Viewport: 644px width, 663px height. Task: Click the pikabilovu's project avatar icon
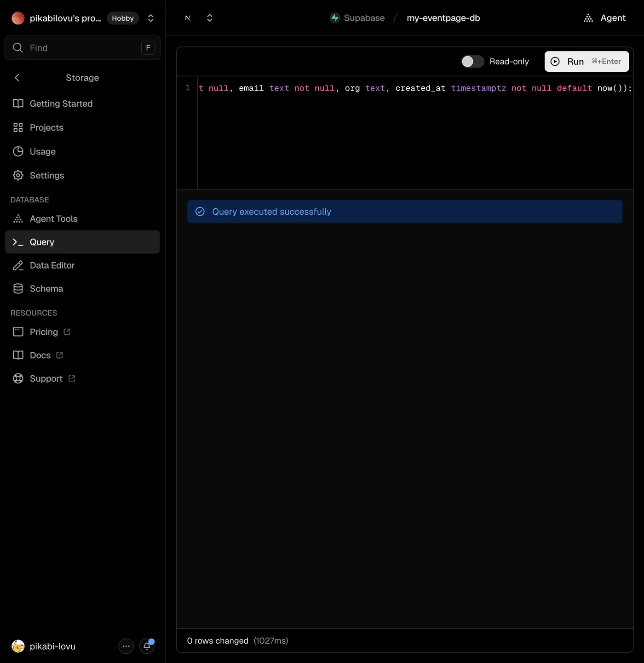(18, 18)
